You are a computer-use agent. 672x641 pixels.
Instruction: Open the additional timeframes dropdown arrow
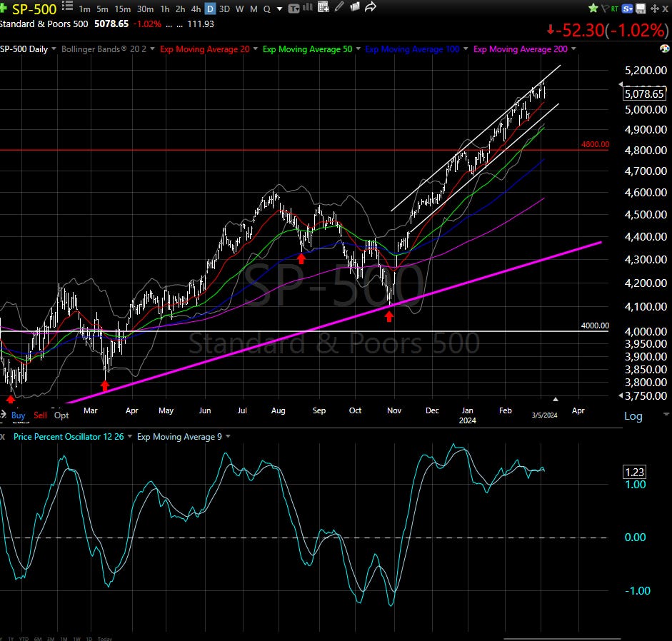point(280,9)
